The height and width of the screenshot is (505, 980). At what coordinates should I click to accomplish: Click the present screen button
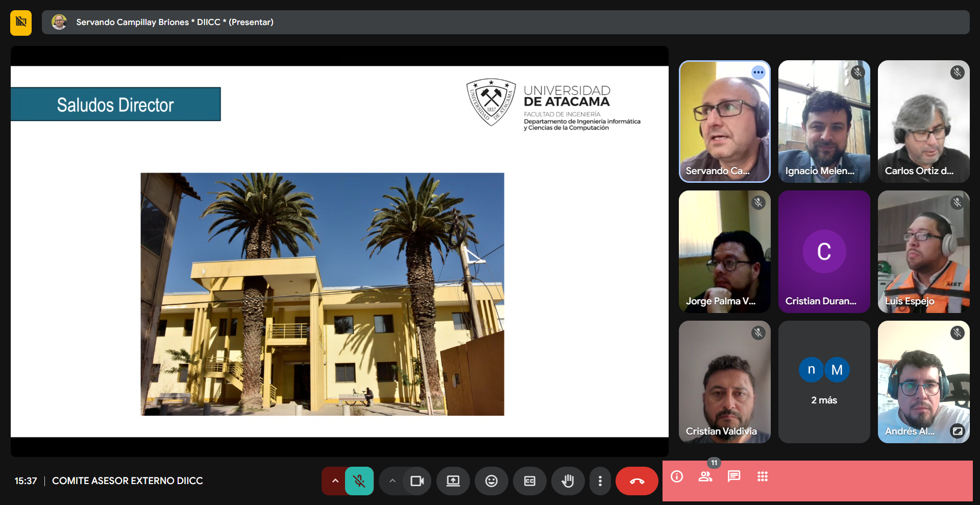click(453, 481)
